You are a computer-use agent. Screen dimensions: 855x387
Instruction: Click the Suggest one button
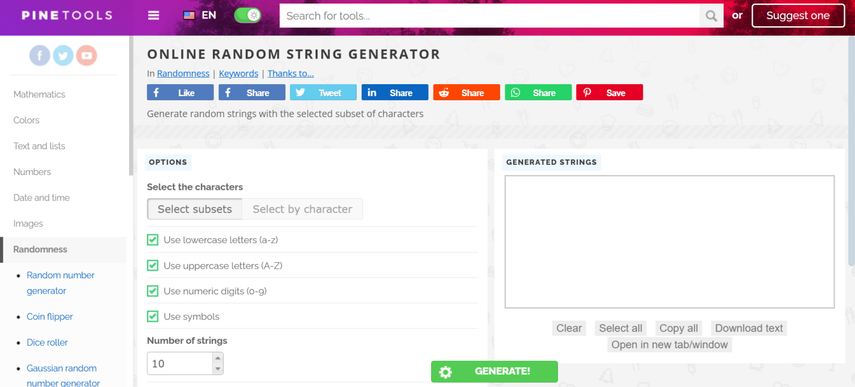(x=798, y=16)
